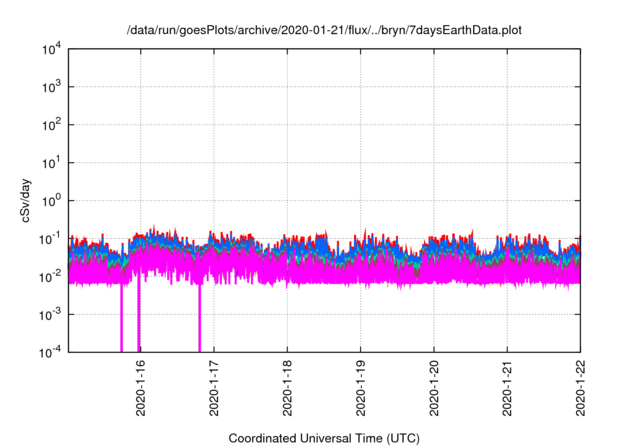This screenshot has height=448, width=640.
Task: Click the 10^2 y-axis tick label
Action: point(51,125)
